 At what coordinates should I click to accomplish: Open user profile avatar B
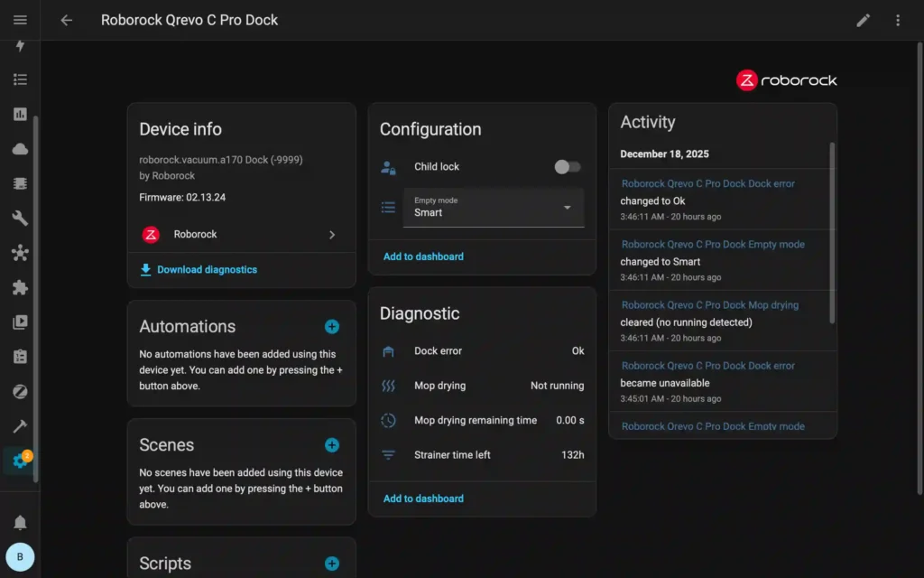point(20,556)
